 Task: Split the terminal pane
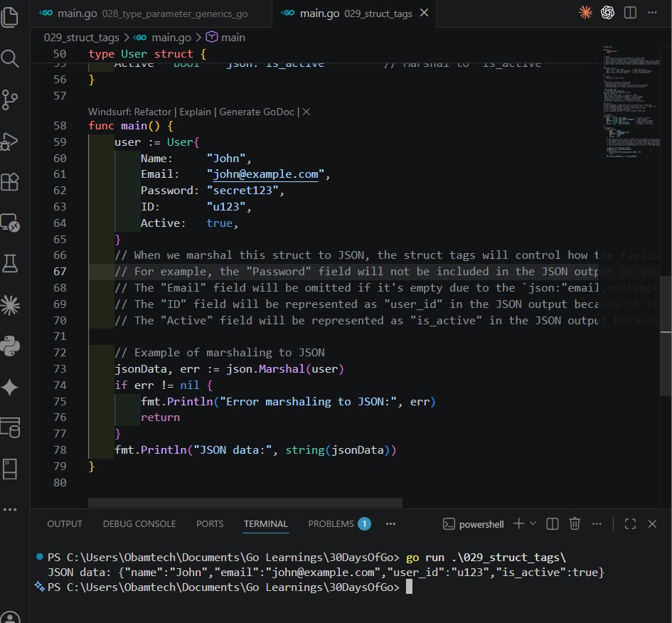553,523
